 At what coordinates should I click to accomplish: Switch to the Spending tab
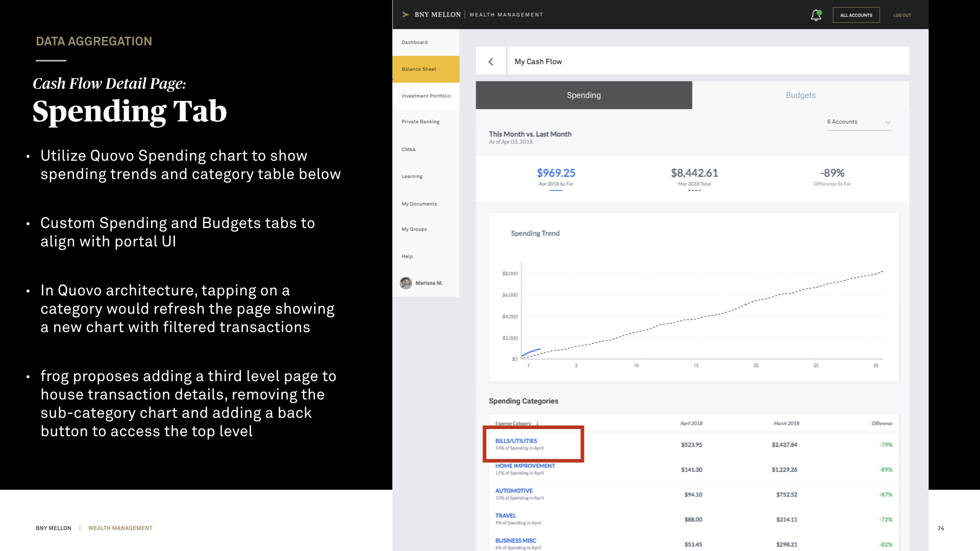pyautogui.click(x=584, y=95)
